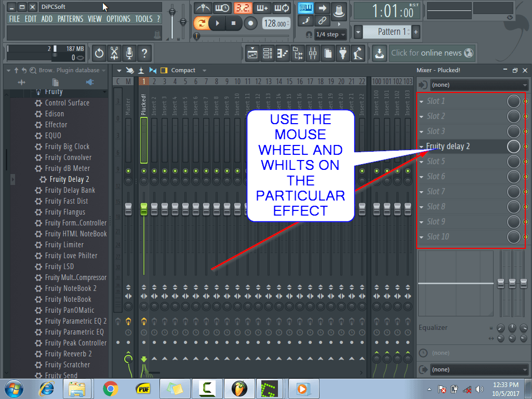Click the undo history circular arrow icon

(99, 54)
